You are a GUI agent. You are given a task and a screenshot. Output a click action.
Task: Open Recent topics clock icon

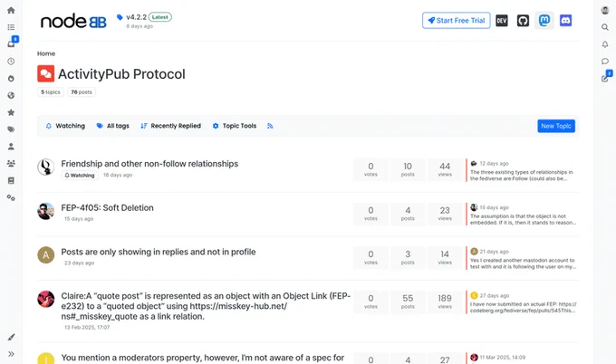(11, 62)
